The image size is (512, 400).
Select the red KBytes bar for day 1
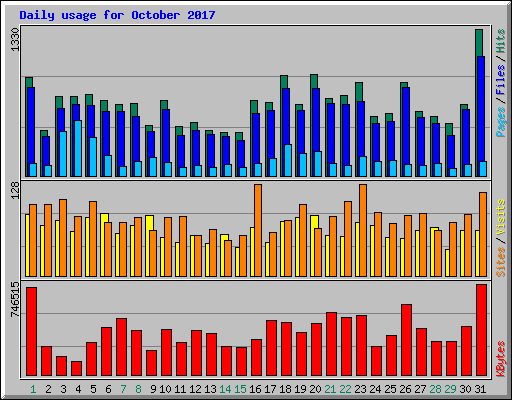31,331
